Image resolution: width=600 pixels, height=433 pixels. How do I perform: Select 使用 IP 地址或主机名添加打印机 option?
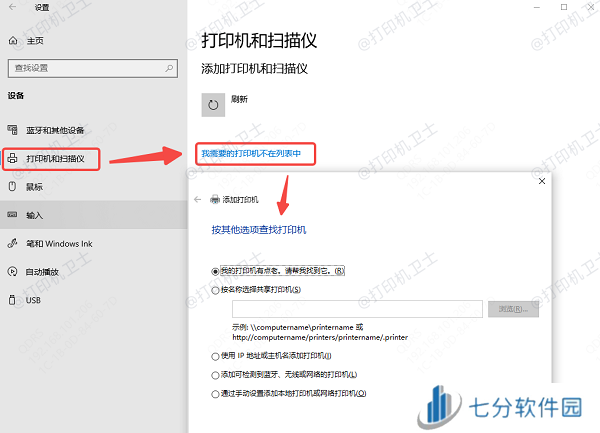coord(215,356)
